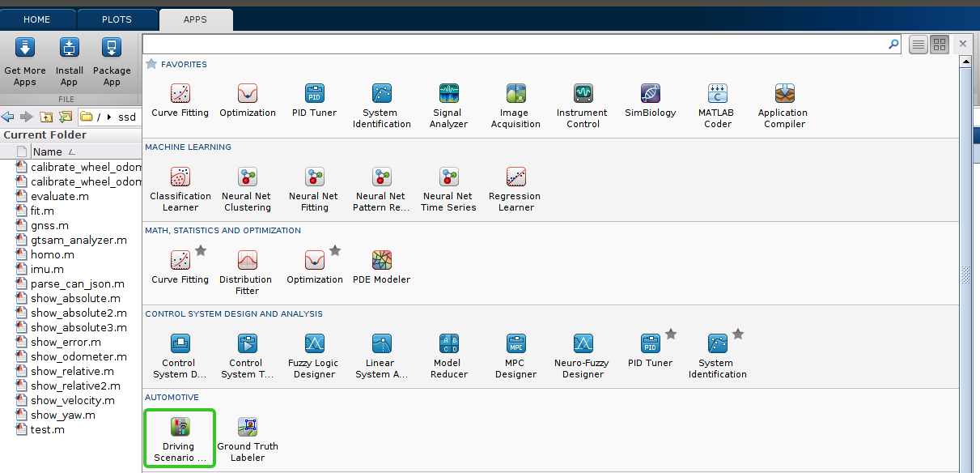The image size is (980, 473).
Task: Switch to the HOME tab
Action: pos(36,19)
